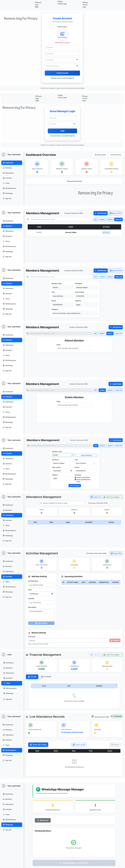Viewport: 125px width, 868px height.
Task: Follow the Sign Up link below Login
Action: click(x=72, y=136)
